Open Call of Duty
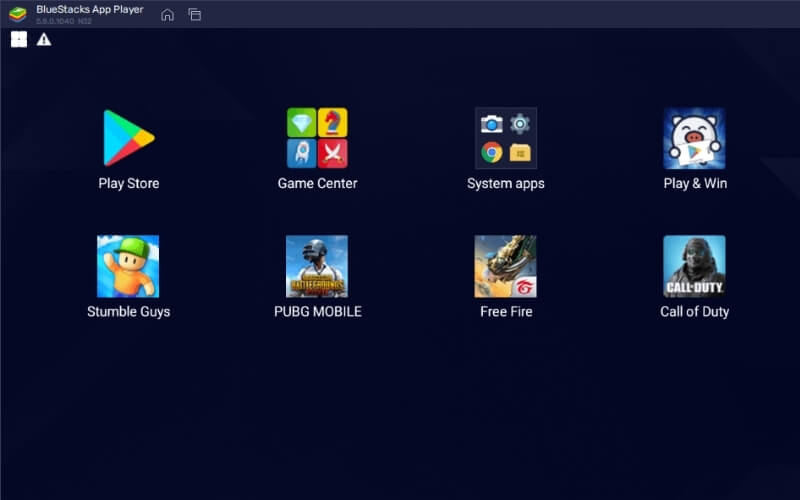 [x=694, y=266]
